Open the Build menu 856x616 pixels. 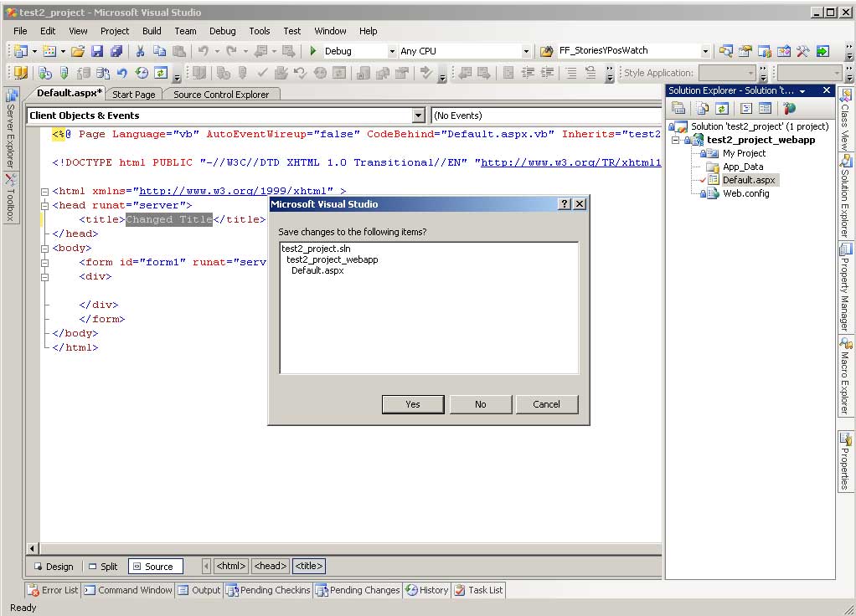(x=152, y=31)
